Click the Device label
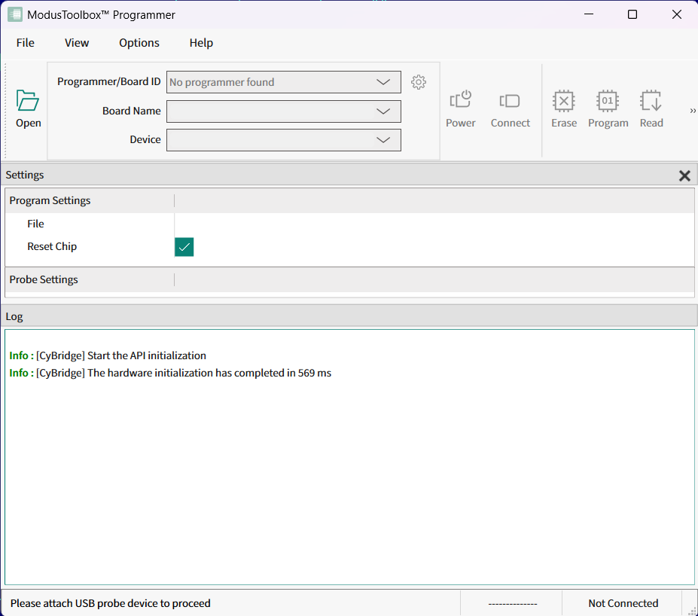Screen dimensions: 698x616 145,139
